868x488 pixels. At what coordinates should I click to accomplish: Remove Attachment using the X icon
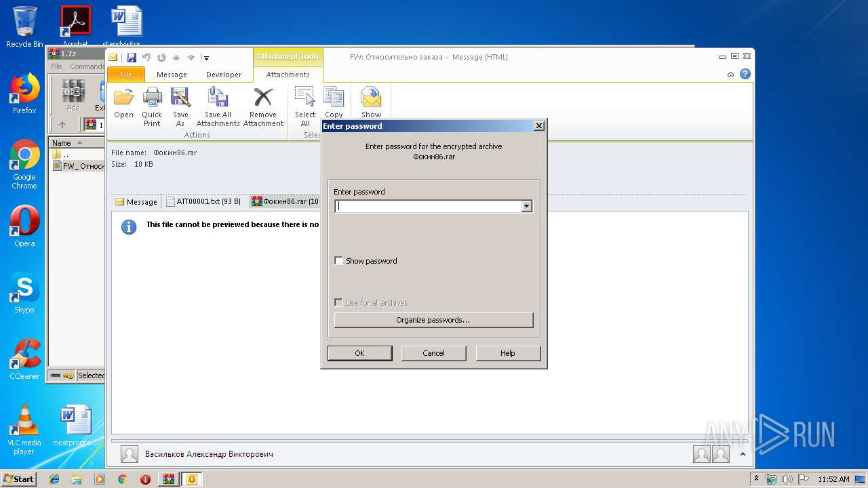pos(263,107)
